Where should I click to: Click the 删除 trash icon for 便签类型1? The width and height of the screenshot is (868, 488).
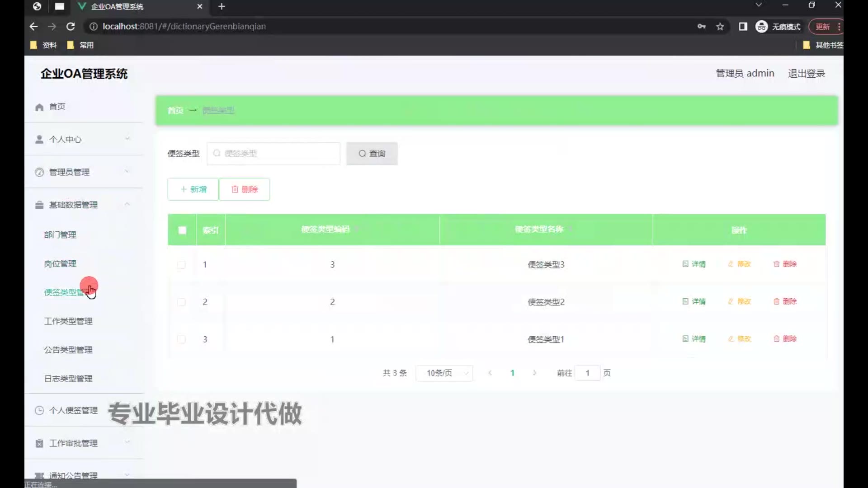pos(776,339)
